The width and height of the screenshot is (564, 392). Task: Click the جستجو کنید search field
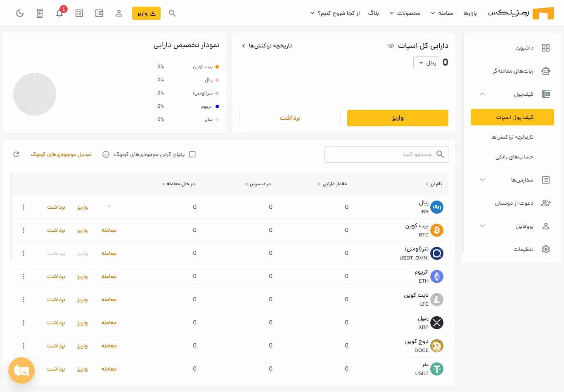386,154
